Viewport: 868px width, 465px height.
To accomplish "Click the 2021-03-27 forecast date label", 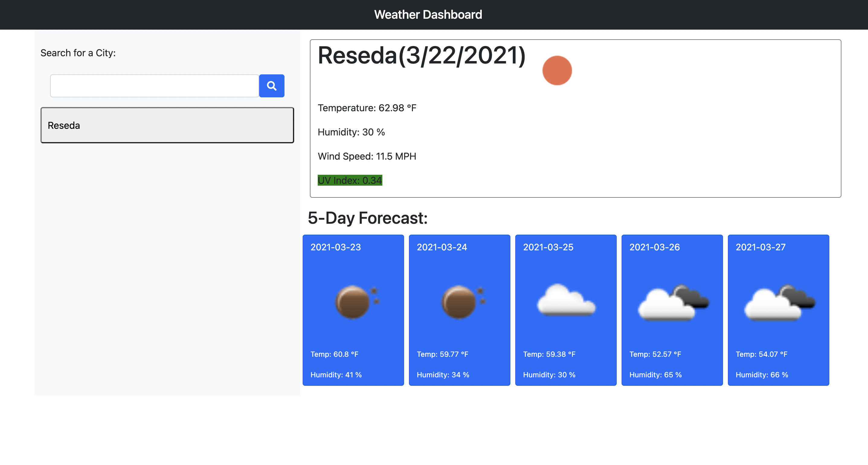I will (x=760, y=247).
